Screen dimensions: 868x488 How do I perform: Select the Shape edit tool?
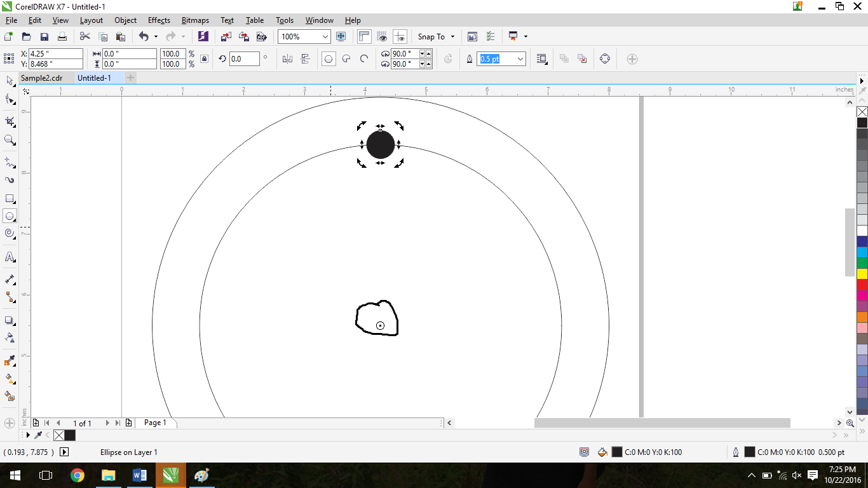(10, 99)
